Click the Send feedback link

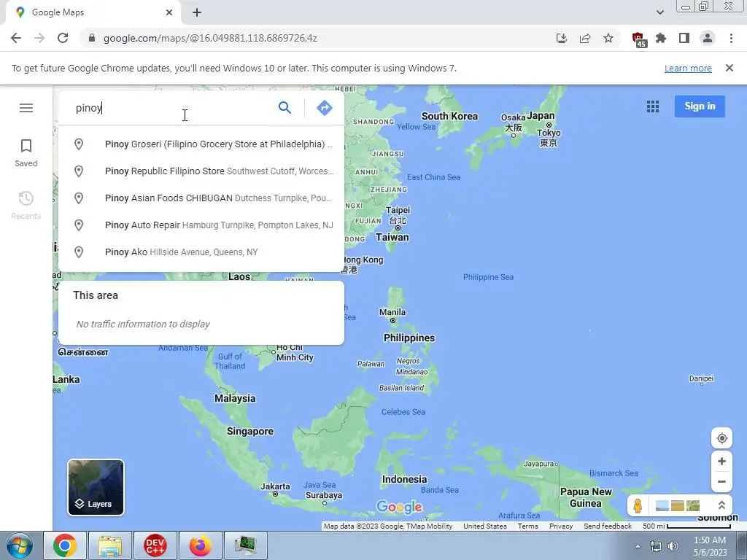[x=608, y=526]
